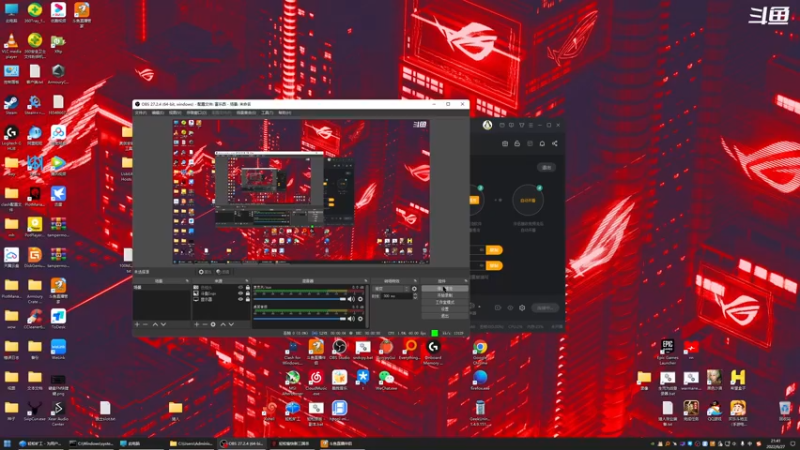800x450 pixels.
Task: Open settings gear at bottom of Douyu window
Action: (x=522, y=308)
